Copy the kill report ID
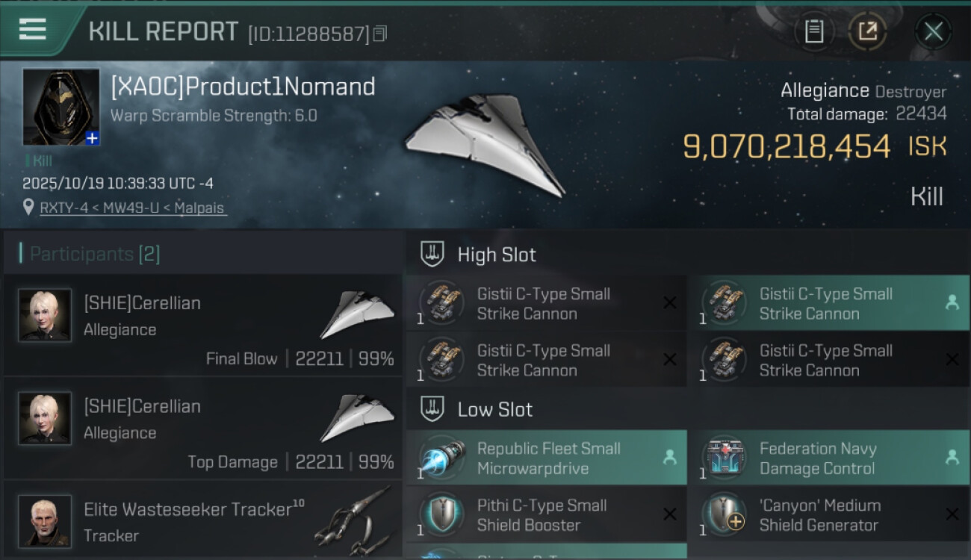 [x=380, y=34]
